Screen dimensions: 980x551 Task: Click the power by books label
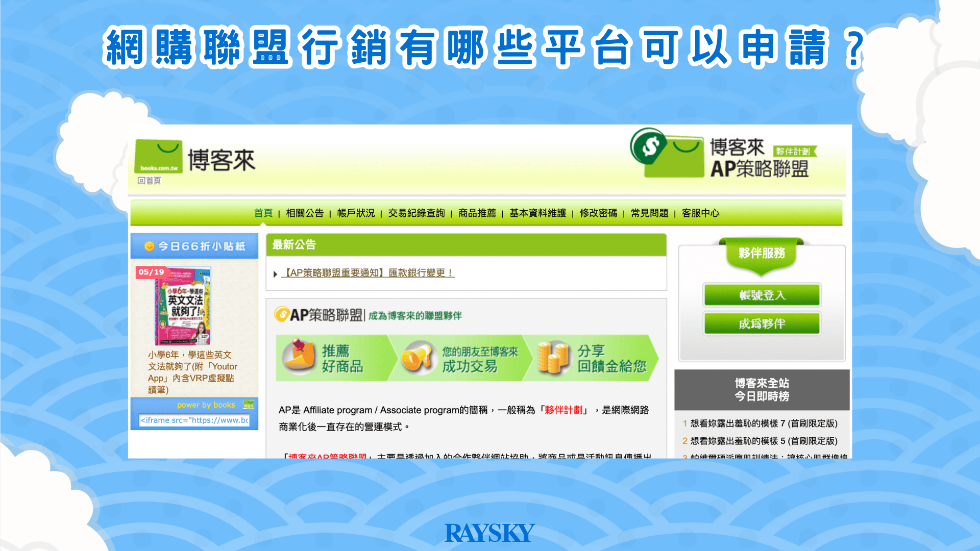[x=206, y=405]
